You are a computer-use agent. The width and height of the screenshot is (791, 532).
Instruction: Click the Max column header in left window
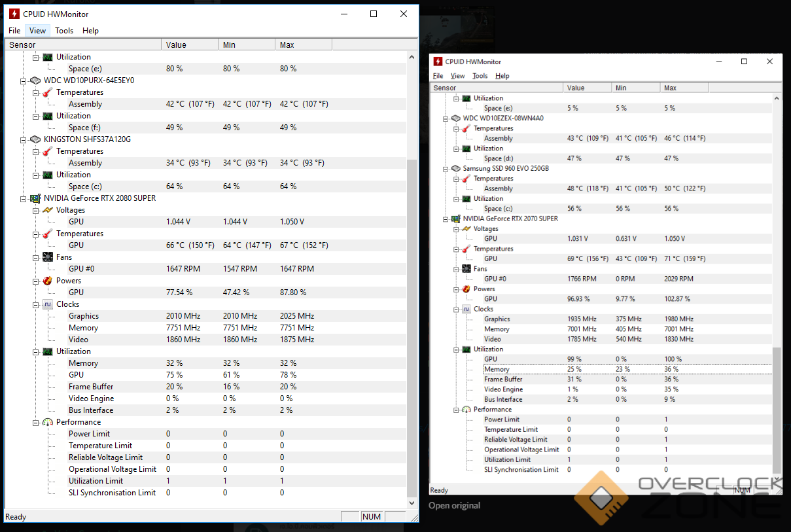tap(304, 45)
